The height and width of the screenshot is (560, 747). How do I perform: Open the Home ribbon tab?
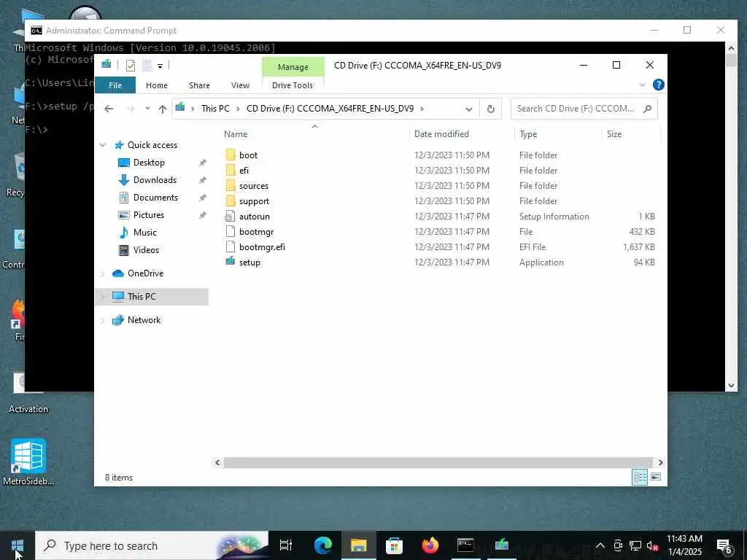coord(157,85)
